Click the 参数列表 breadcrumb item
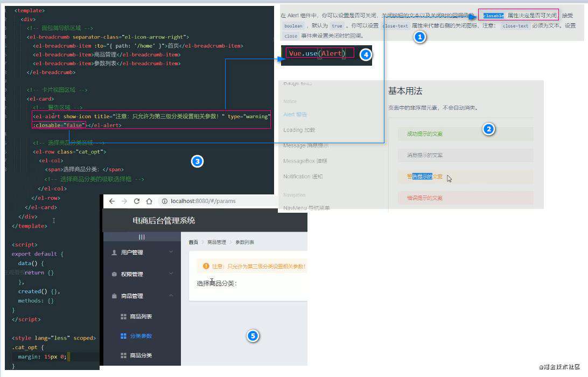588x377 pixels. coord(245,242)
